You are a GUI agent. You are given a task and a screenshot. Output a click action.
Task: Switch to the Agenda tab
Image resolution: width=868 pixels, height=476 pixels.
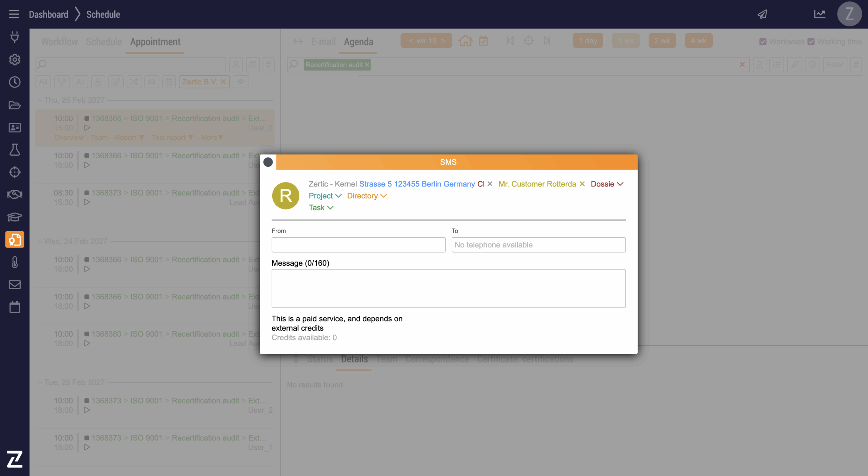[358, 42]
